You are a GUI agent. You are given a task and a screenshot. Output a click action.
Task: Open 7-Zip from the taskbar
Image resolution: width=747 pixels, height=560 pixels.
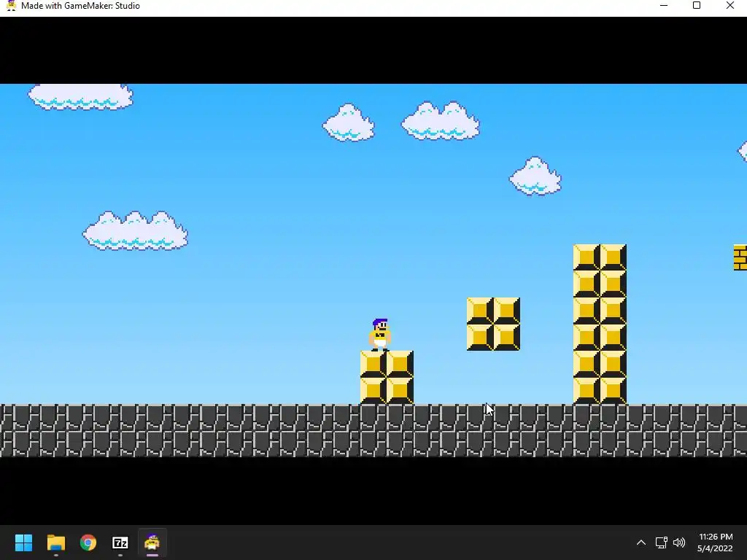point(120,542)
